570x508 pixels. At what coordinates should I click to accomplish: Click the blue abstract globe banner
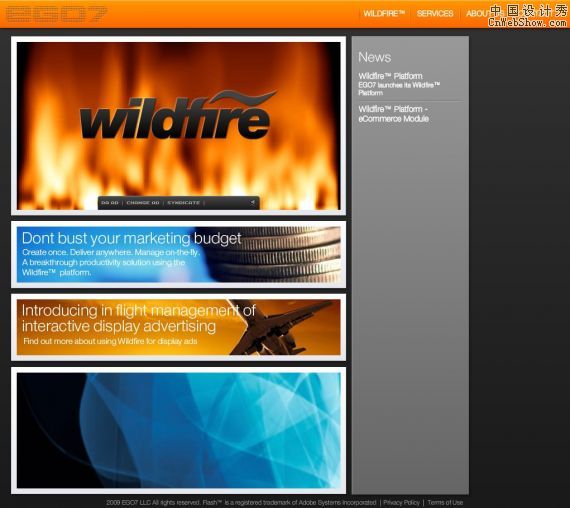tap(178, 430)
